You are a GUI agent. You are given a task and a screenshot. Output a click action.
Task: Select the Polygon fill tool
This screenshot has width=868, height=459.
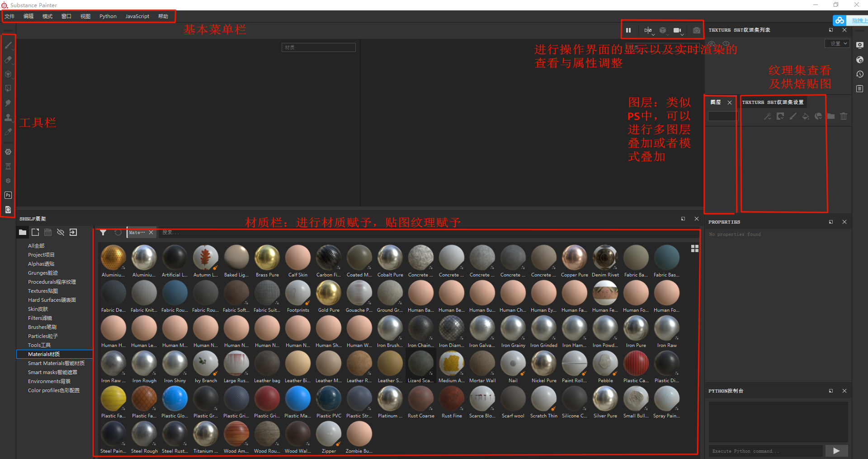point(8,89)
